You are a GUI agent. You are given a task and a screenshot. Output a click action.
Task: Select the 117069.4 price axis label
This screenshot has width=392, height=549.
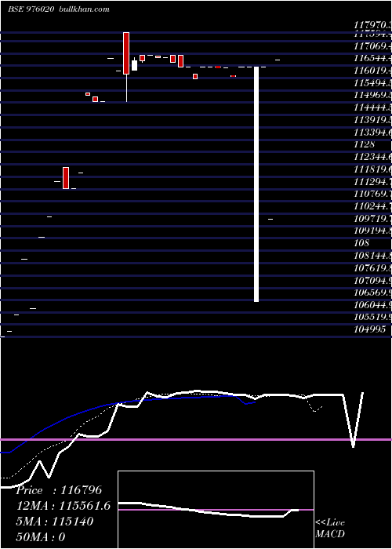point(372,45)
